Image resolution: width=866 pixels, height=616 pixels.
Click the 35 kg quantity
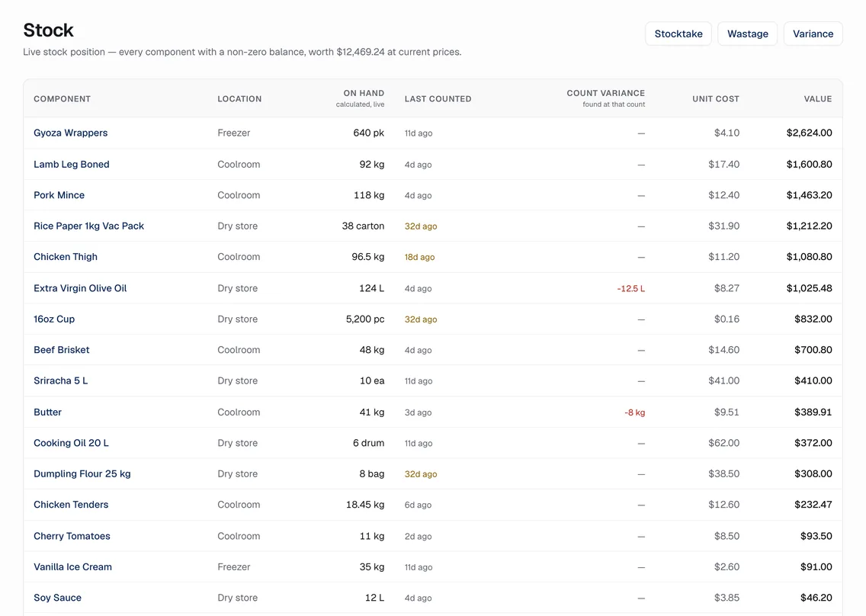pyautogui.click(x=372, y=567)
